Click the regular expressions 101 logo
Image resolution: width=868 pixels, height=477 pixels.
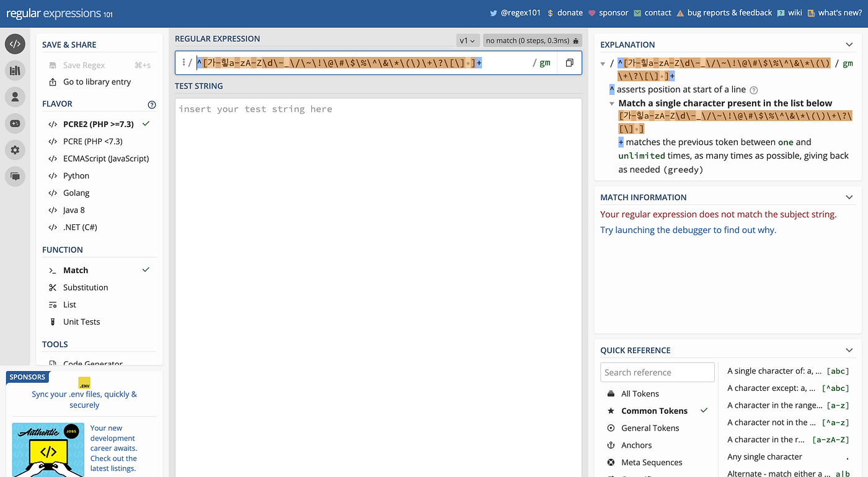point(60,13)
